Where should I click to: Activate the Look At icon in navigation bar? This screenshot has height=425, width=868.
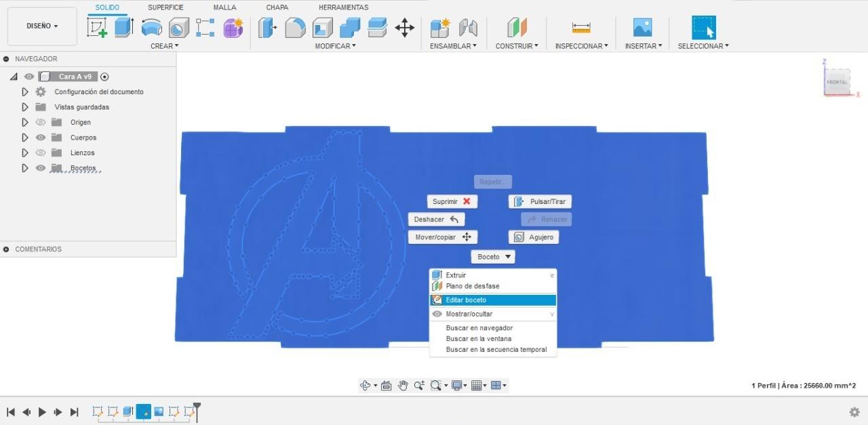[387, 386]
